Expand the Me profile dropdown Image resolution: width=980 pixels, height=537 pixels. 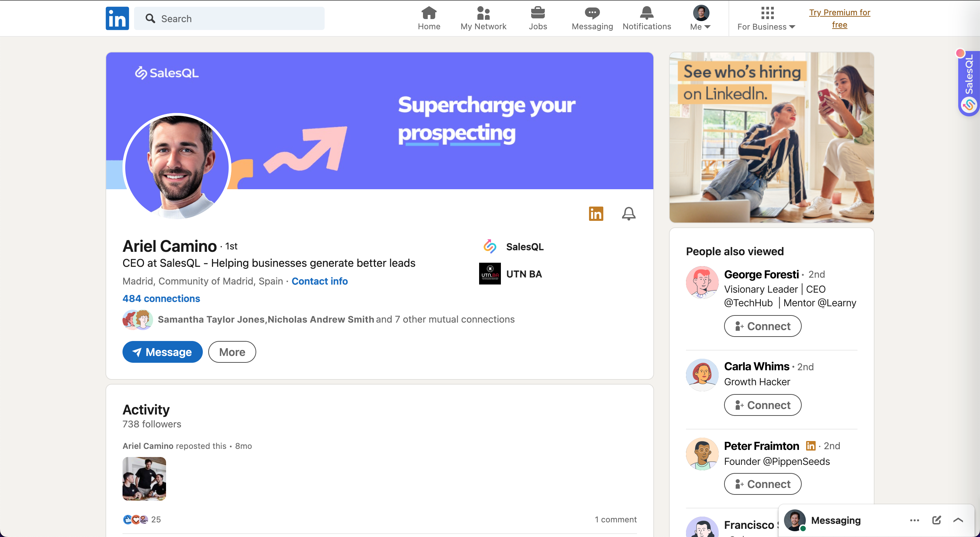click(700, 18)
